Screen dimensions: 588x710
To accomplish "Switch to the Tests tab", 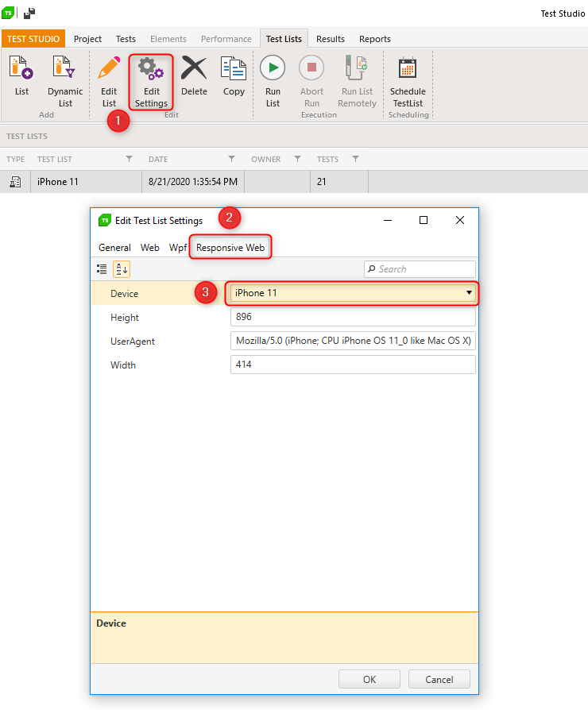I will (x=126, y=39).
